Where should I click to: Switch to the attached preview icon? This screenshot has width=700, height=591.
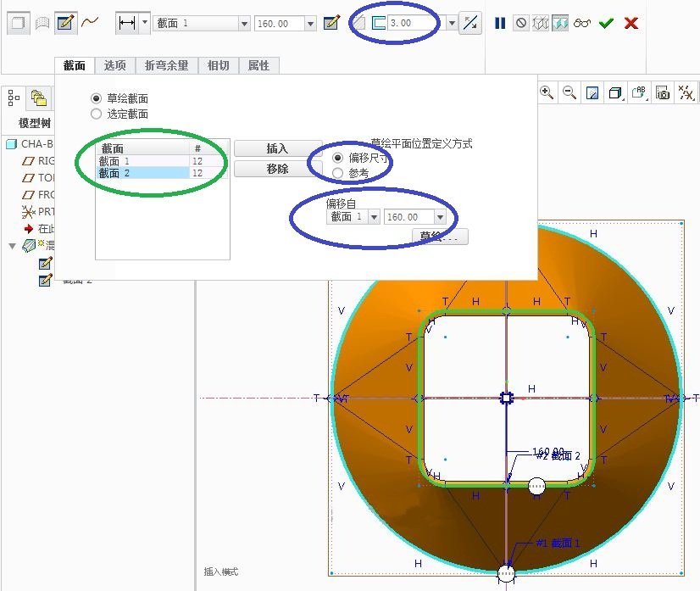point(560,23)
